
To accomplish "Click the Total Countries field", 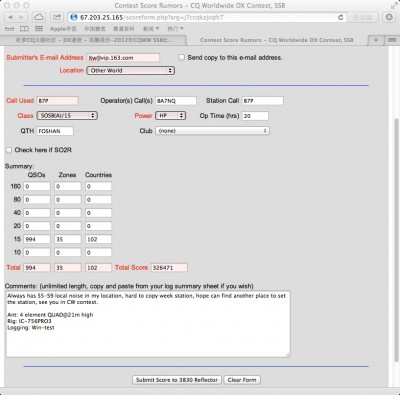I will 98,268.
